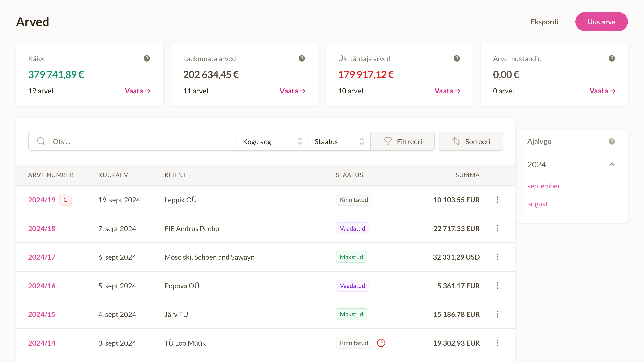This screenshot has height=362, width=644.
Task: Click the sort arrows icon in Sorteeri
Action: click(456, 141)
